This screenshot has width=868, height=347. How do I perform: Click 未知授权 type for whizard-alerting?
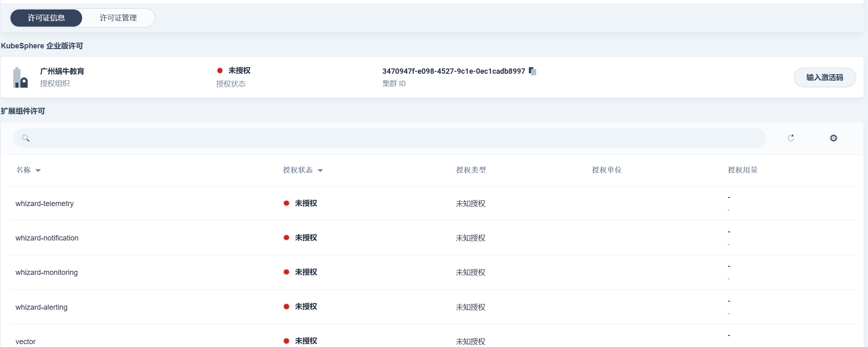click(x=471, y=307)
